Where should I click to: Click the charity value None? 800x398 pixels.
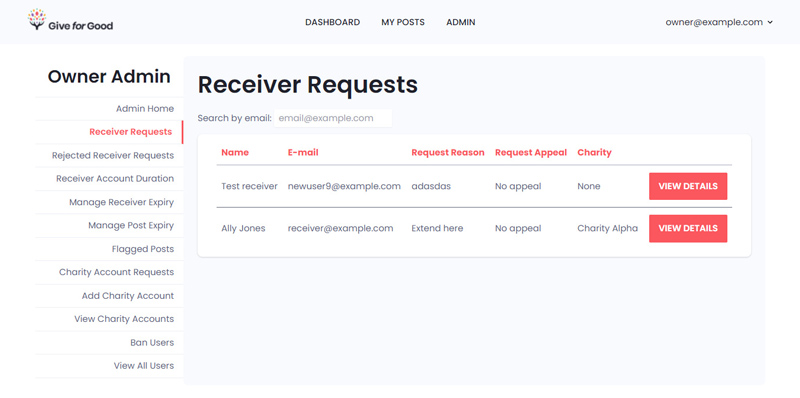coord(589,186)
